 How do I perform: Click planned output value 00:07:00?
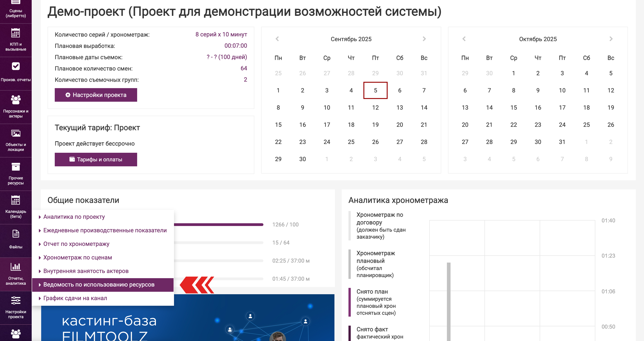236,46
